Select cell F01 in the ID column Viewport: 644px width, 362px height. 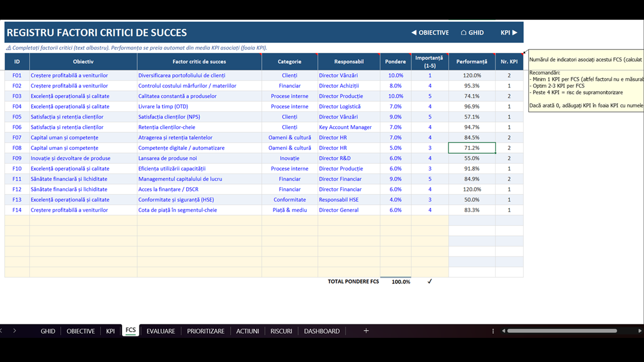[x=17, y=75]
